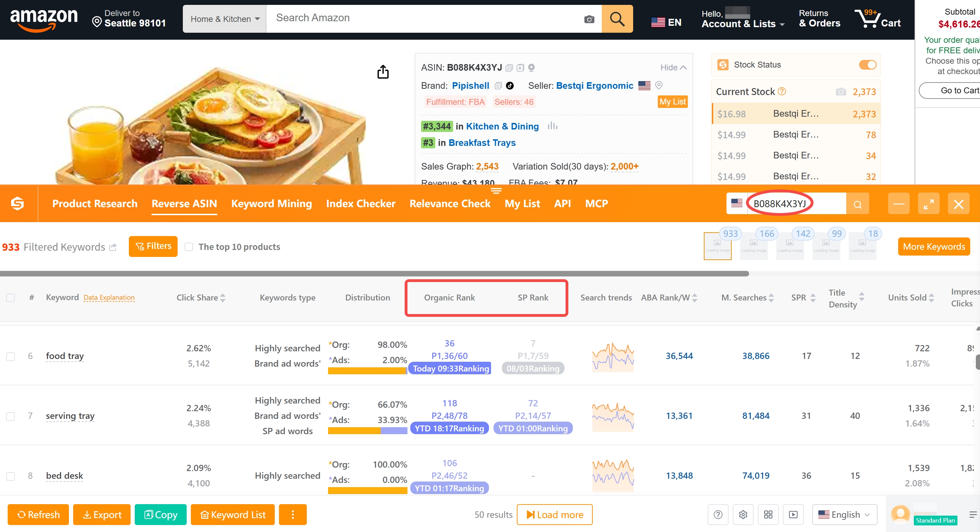Click the Refresh button

[38, 515]
